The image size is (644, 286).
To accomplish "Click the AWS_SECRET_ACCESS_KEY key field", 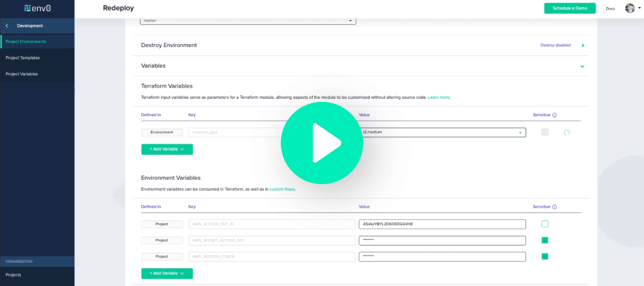I will click(x=272, y=241).
